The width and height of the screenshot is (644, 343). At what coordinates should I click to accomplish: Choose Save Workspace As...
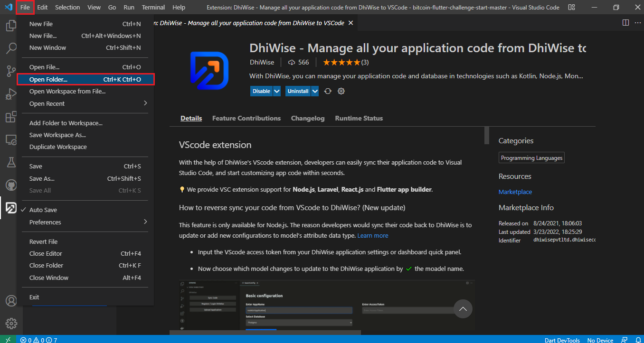pos(85,135)
